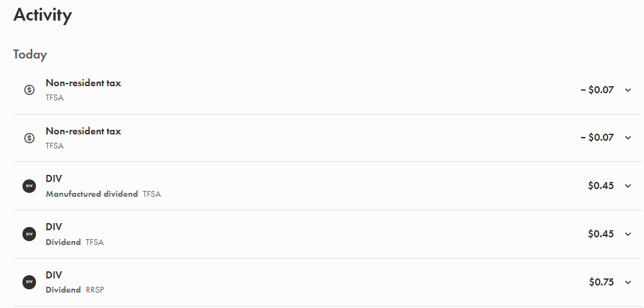Click the – $0.07 amount on the top row
Viewport: 644px width, 308px height.
coord(597,90)
